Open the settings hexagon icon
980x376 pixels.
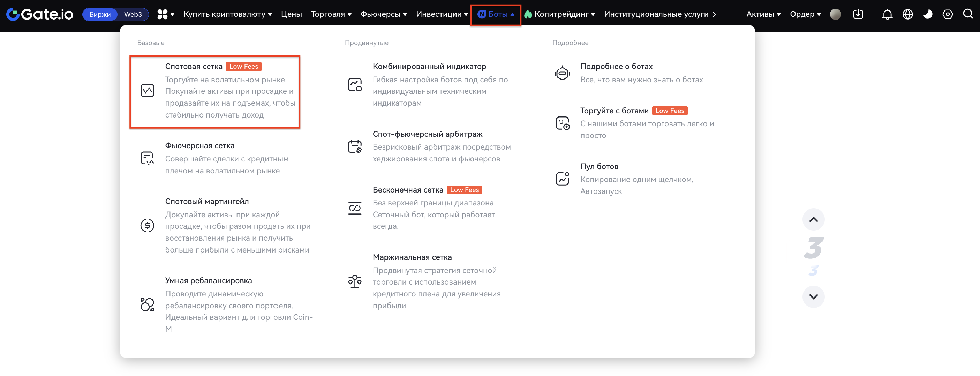(947, 14)
